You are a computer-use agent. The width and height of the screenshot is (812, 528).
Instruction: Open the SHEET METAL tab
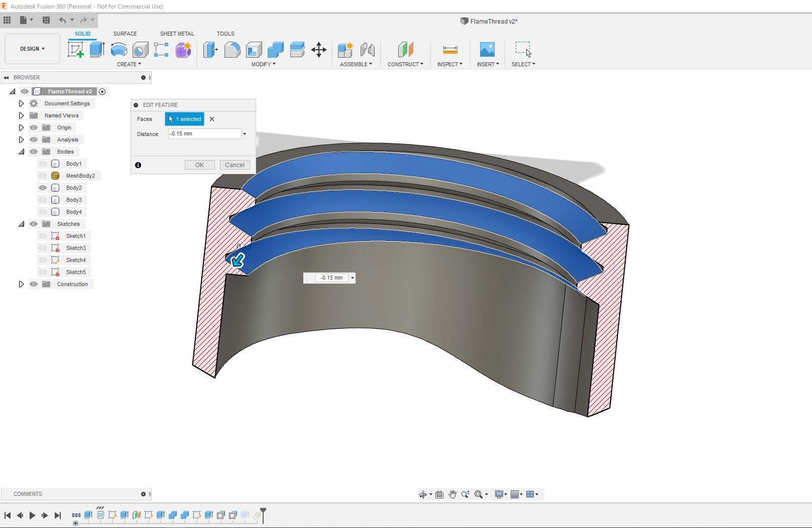click(x=177, y=34)
